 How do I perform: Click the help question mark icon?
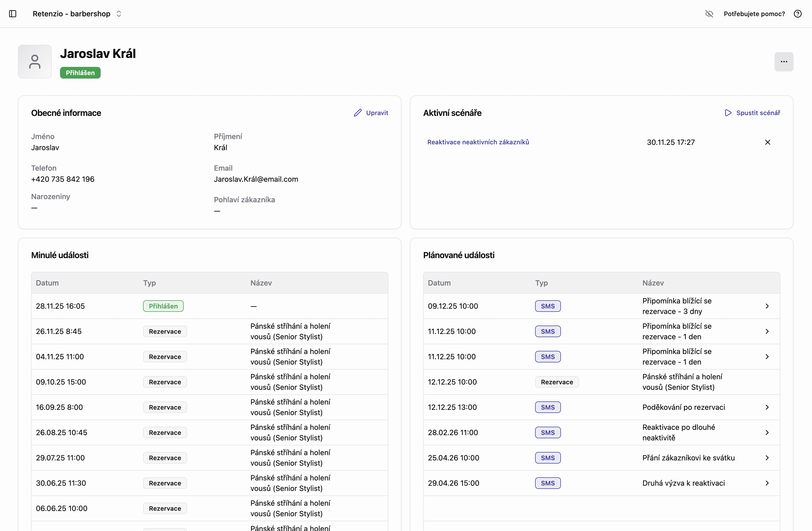pyautogui.click(x=798, y=14)
